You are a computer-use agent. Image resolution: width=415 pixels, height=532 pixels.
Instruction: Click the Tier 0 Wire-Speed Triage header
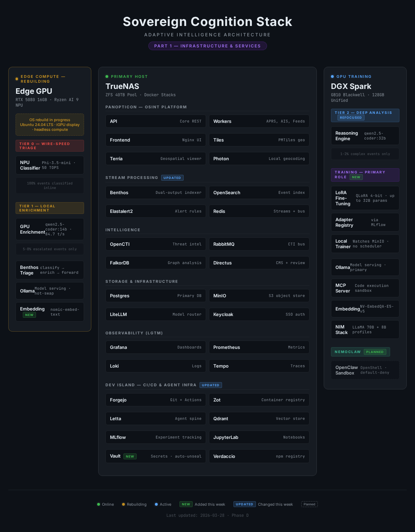50,146
